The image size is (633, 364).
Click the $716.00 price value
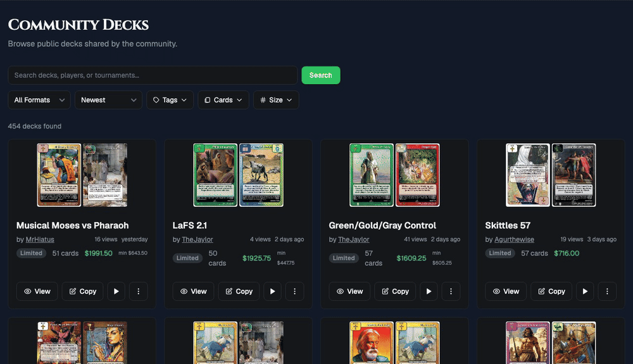[567, 253]
